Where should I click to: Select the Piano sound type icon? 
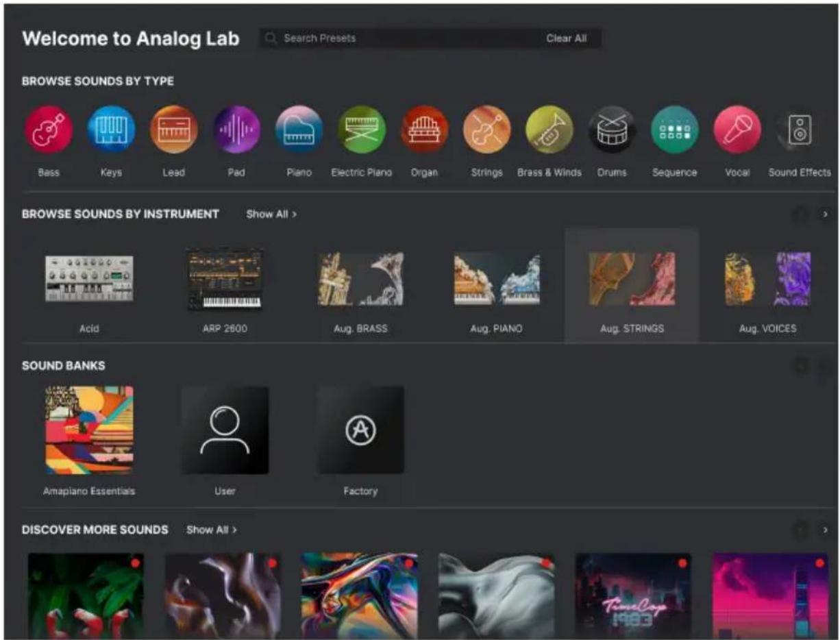tap(299, 130)
